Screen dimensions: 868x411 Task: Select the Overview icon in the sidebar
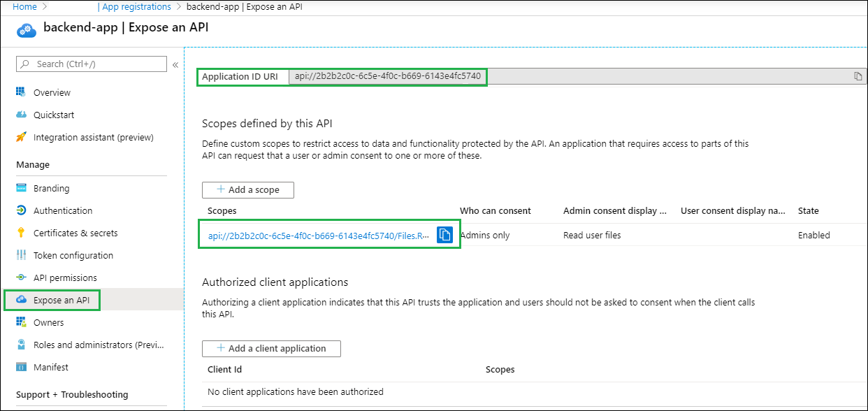click(x=22, y=92)
